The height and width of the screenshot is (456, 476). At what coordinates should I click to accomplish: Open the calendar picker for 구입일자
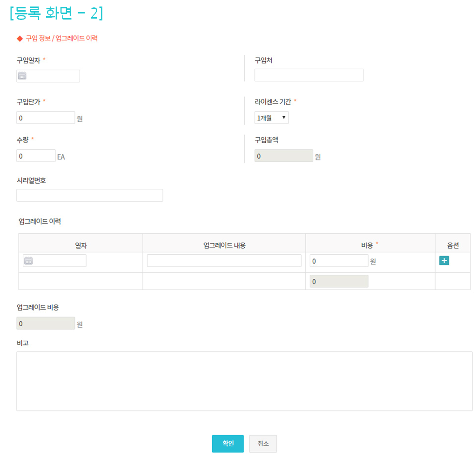pos(22,76)
